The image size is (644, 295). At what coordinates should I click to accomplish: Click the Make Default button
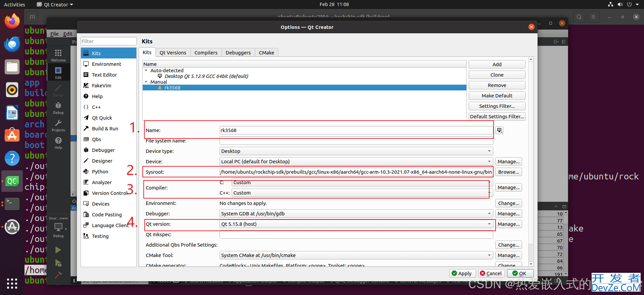(x=497, y=96)
